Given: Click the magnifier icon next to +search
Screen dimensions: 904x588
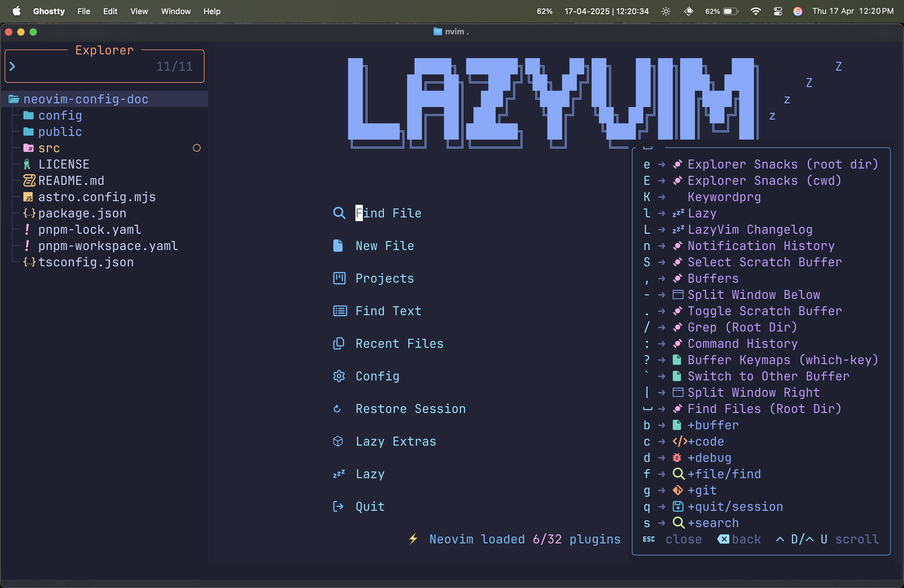Looking at the screenshot, I should click(x=678, y=523).
